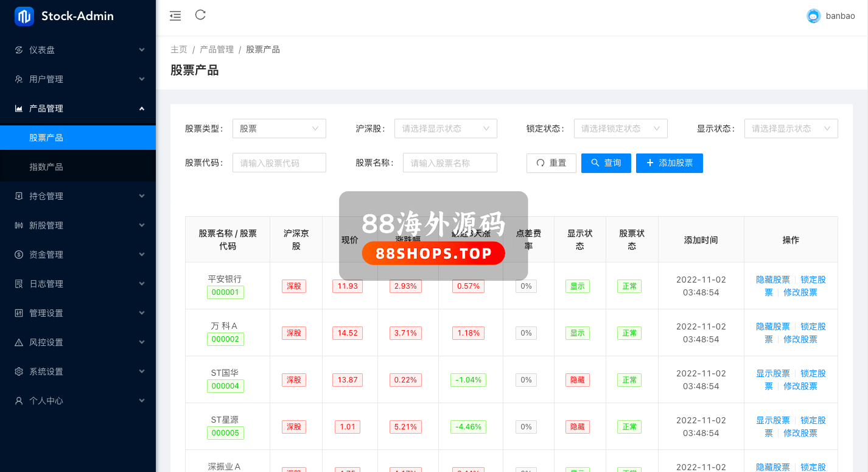
Task: Click the 风控设置 warning triangle icon
Action: point(19,342)
